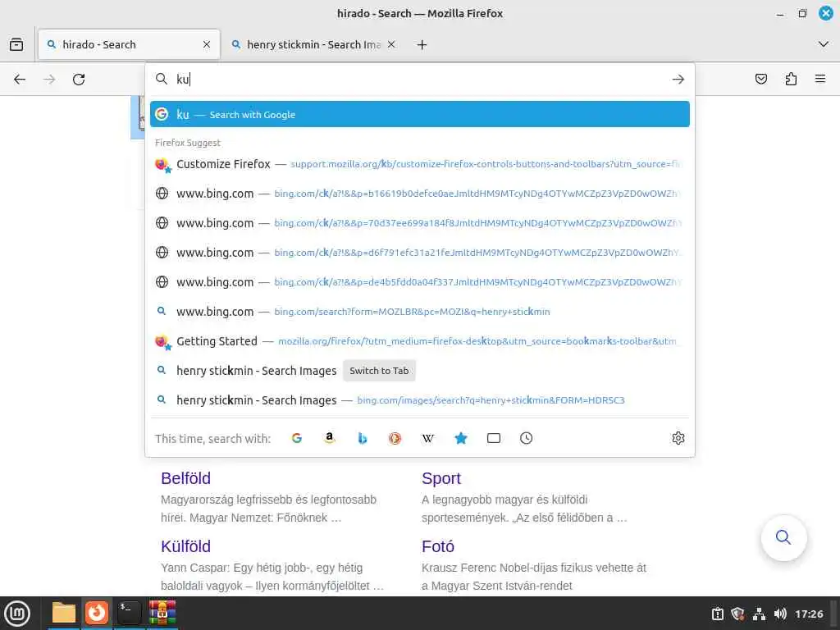Open the Linux Mint start menu
840x630 pixels.
[x=16, y=614]
